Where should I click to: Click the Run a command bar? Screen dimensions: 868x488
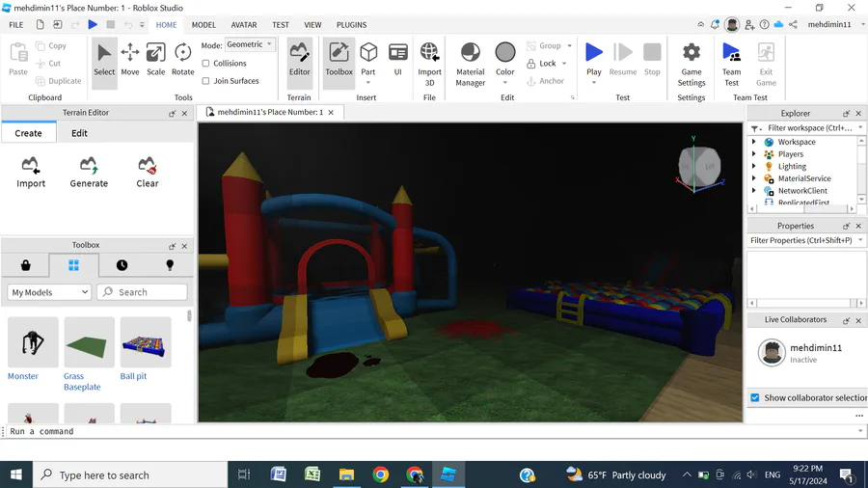(x=432, y=431)
